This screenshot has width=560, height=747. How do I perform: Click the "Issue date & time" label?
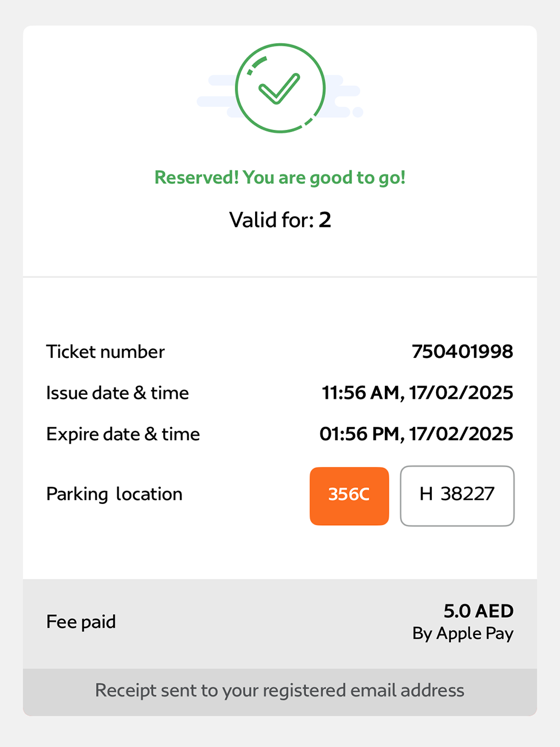tap(117, 393)
